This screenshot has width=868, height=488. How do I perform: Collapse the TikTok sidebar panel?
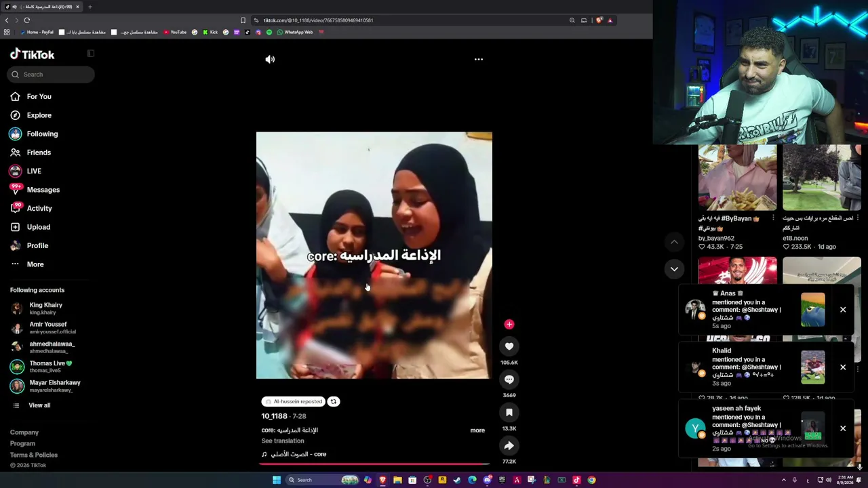(x=90, y=54)
